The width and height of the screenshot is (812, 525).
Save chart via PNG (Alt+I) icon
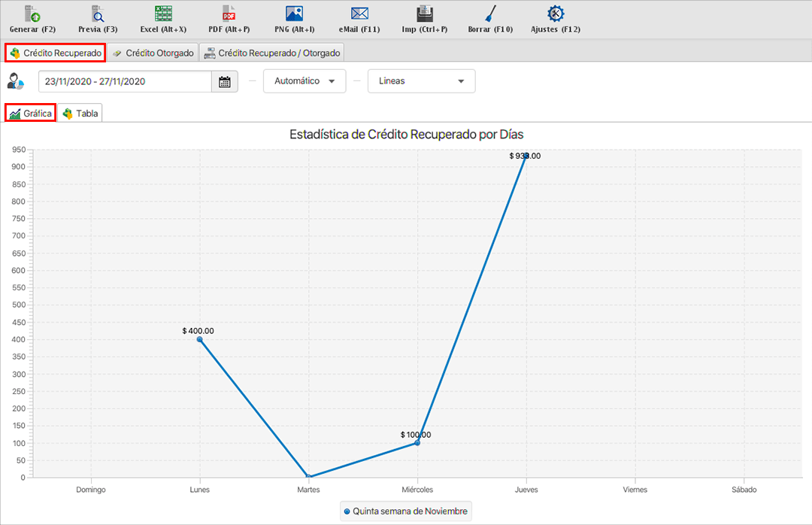tap(294, 14)
